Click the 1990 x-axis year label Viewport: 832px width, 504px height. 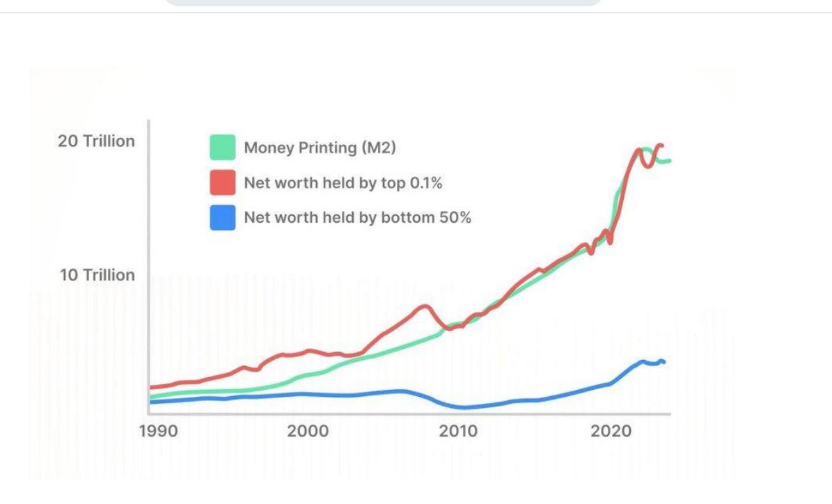pos(158,431)
